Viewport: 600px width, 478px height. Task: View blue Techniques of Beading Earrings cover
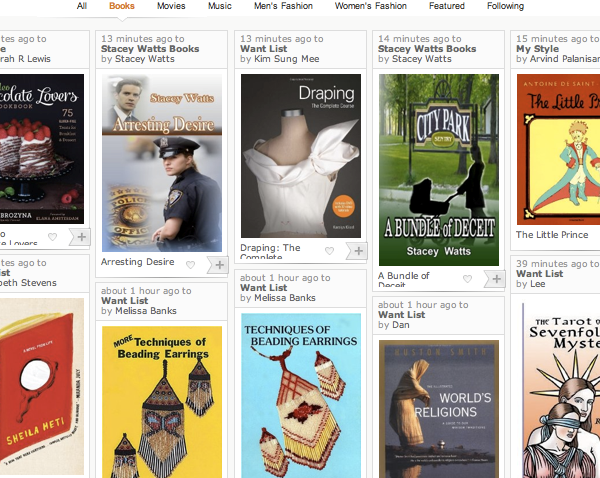(x=301, y=395)
